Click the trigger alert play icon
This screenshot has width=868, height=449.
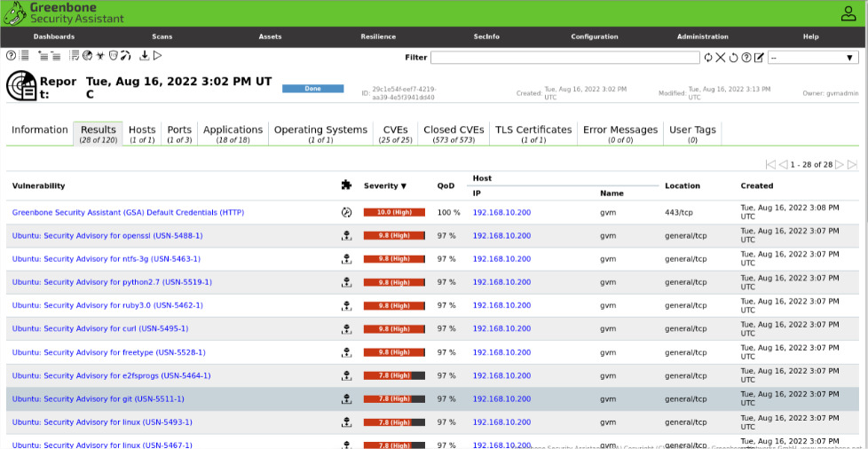click(157, 55)
